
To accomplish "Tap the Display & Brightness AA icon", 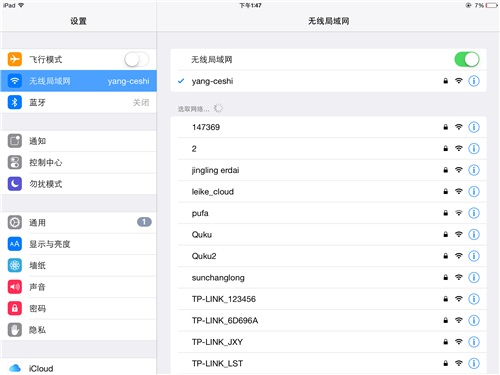I will (x=15, y=244).
